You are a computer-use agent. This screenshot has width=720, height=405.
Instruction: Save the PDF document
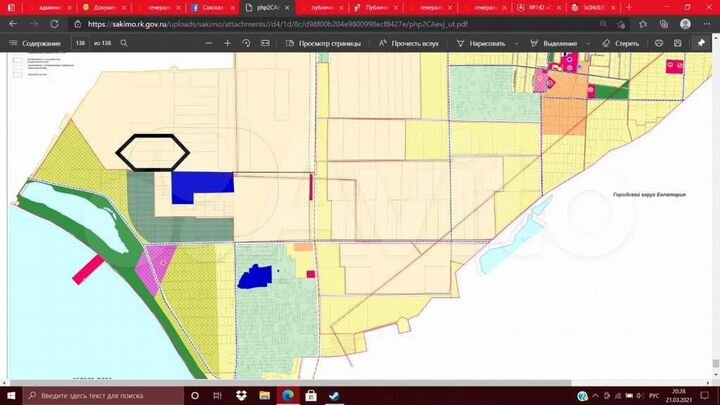[x=678, y=43]
